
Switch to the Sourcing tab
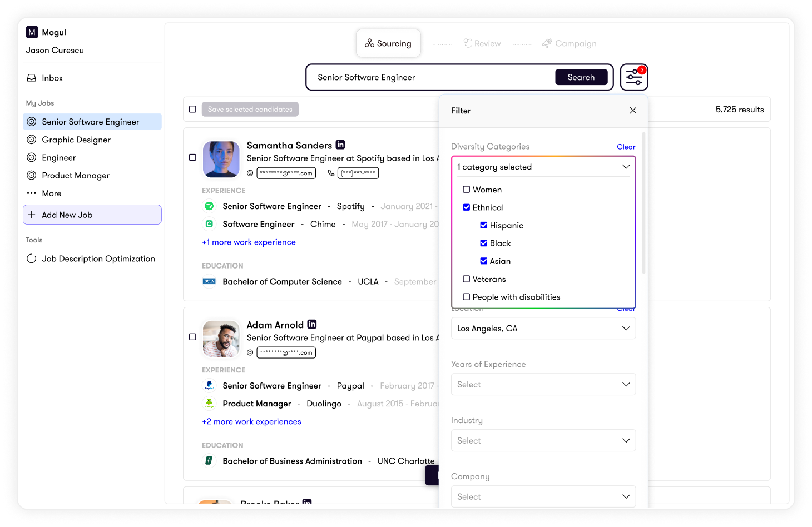(388, 43)
